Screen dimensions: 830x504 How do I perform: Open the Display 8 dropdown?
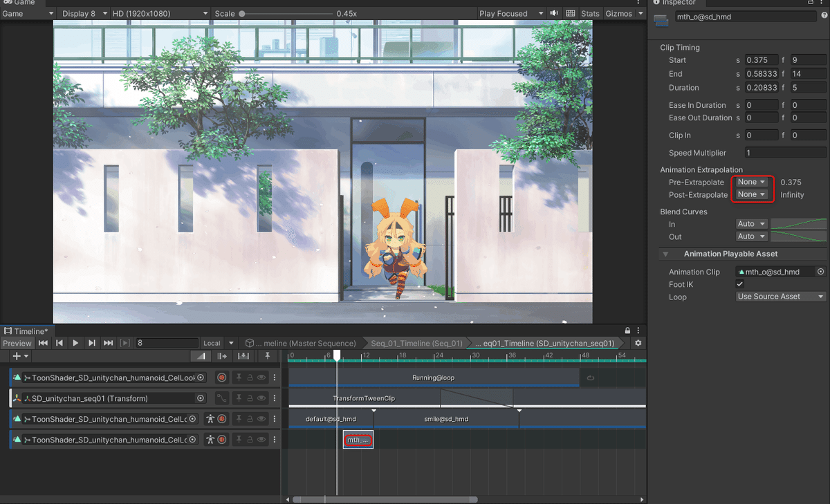[x=84, y=13]
